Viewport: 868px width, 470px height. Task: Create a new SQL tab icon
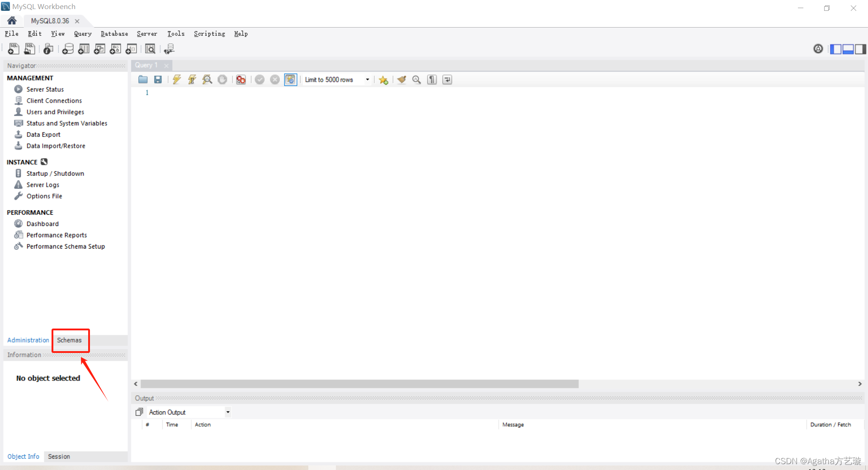(14, 49)
